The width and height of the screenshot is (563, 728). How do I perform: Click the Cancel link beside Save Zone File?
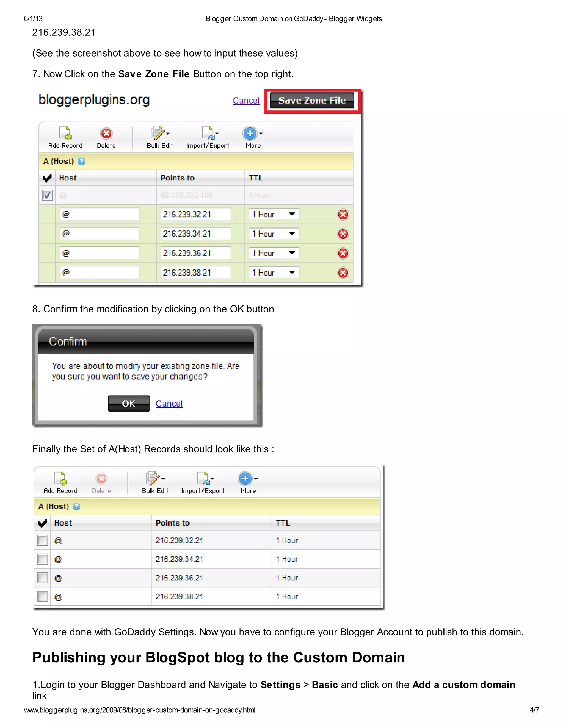point(246,100)
